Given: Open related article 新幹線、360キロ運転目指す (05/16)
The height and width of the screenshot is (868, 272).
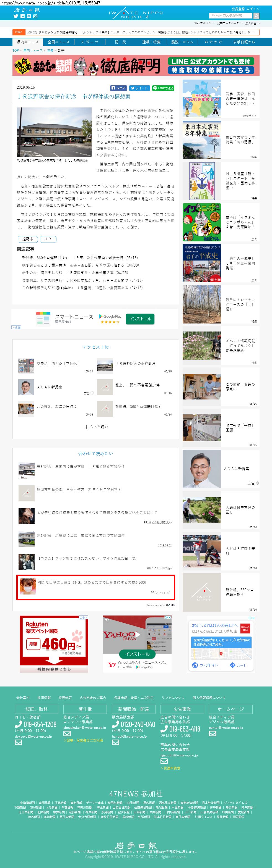Looking at the screenshot, I should (x=80, y=258).
